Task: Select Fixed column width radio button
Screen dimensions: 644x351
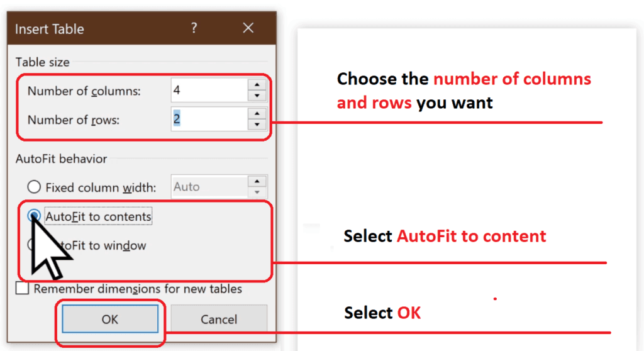Action: click(x=34, y=187)
